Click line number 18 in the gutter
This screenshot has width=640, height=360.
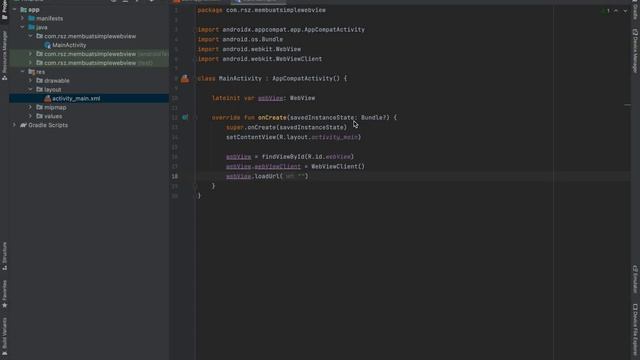(175, 176)
